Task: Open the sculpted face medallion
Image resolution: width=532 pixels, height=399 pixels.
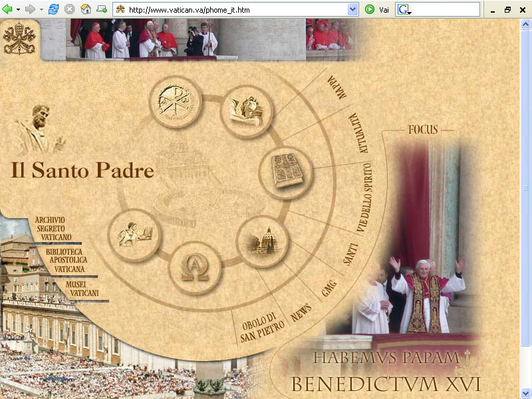Action: coord(247,112)
